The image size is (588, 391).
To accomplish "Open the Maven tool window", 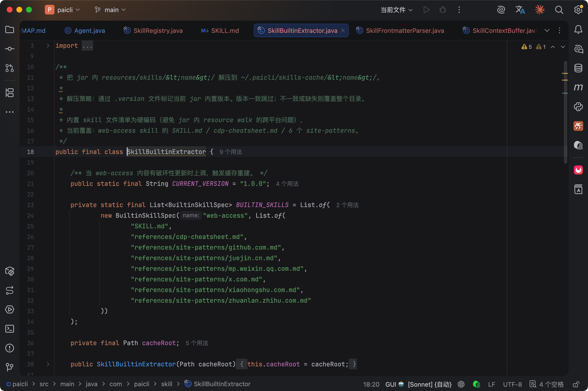I will point(578,87).
